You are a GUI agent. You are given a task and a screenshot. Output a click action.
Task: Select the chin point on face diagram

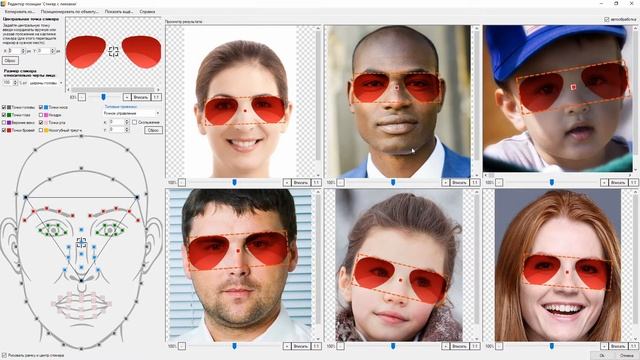tap(81, 349)
